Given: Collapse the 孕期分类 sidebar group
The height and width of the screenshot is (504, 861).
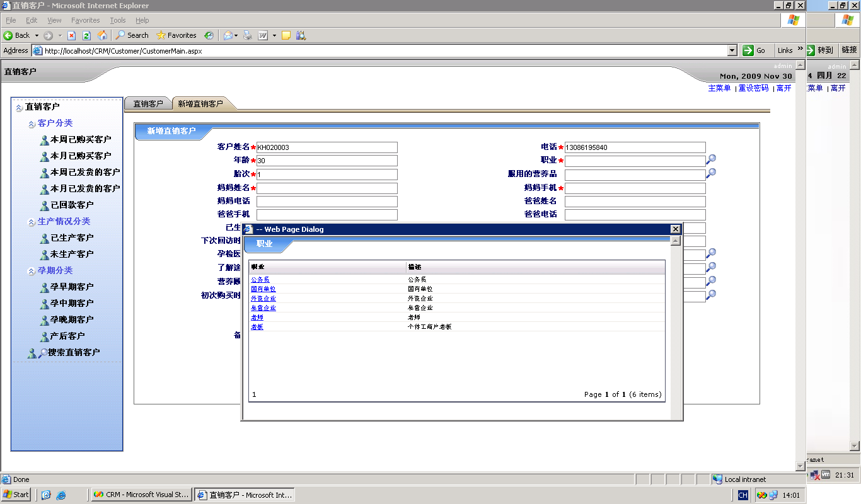Looking at the screenshot, I should (32, 272).
